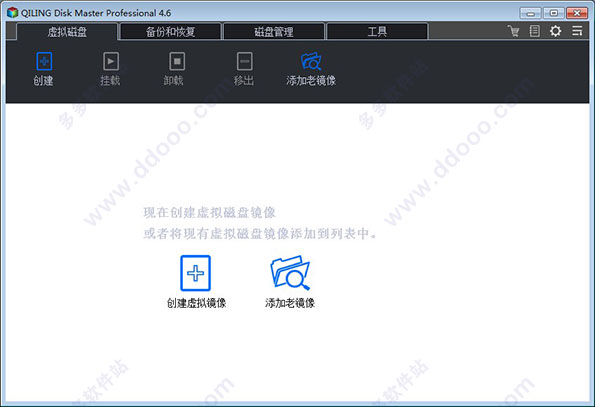Click the text 现在创建虚拟磁盘镜像
Screen dimensions: 595x407
(x=209, y=213)
